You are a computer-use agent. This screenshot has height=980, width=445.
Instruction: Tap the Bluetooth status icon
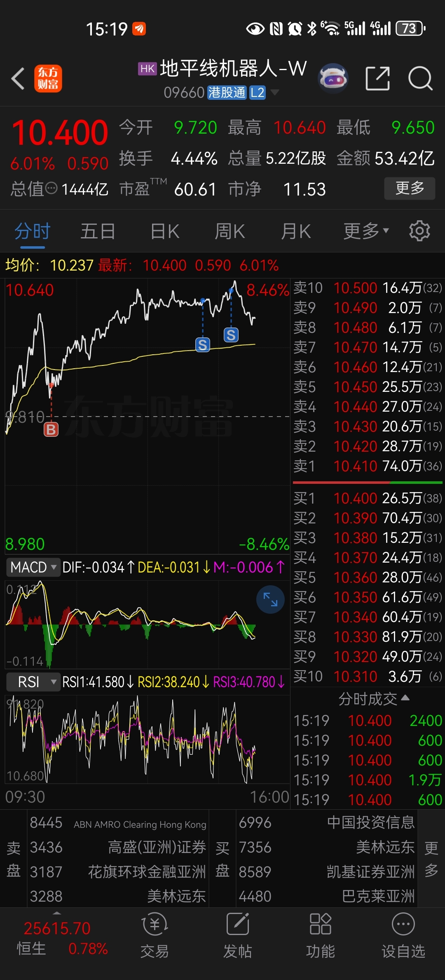(x=312, y=28)
